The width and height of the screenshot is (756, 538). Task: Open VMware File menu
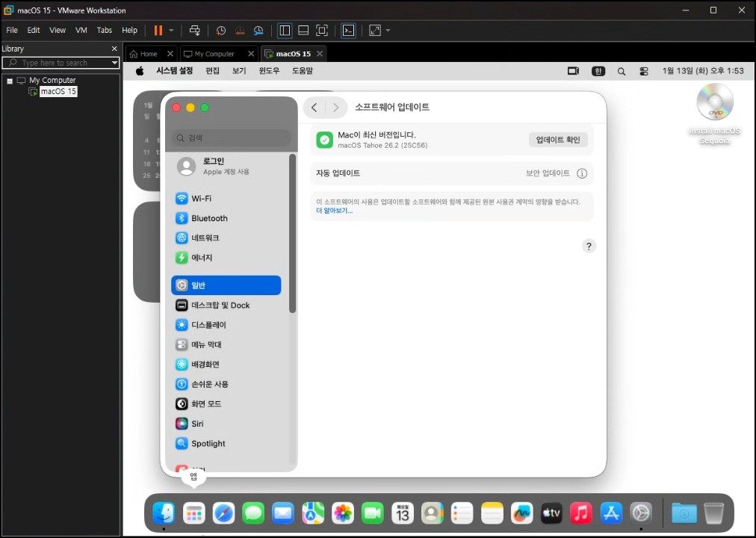[x=12, y=30]
